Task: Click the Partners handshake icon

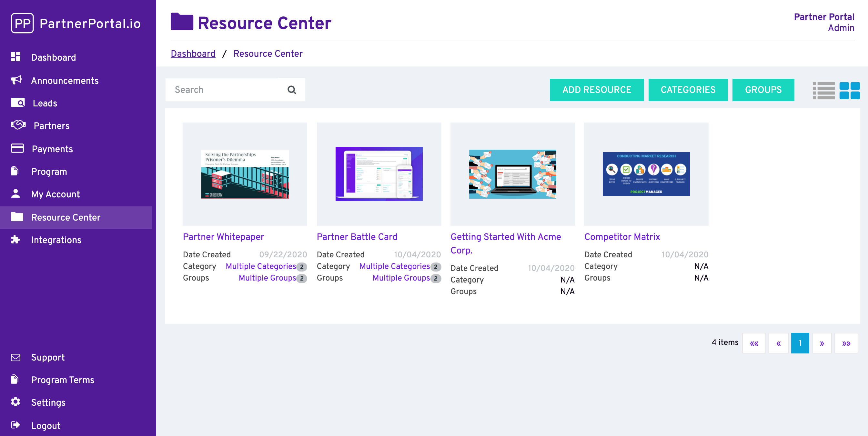Action: 17,125
